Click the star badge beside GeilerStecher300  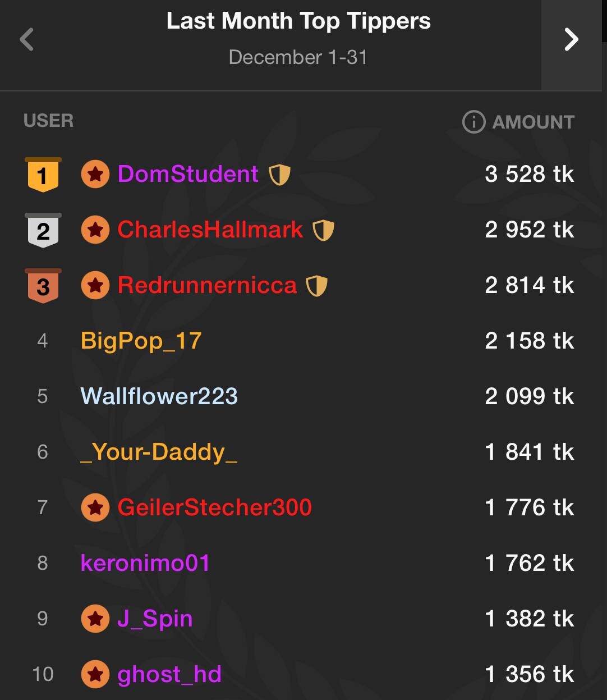(95, 507)
